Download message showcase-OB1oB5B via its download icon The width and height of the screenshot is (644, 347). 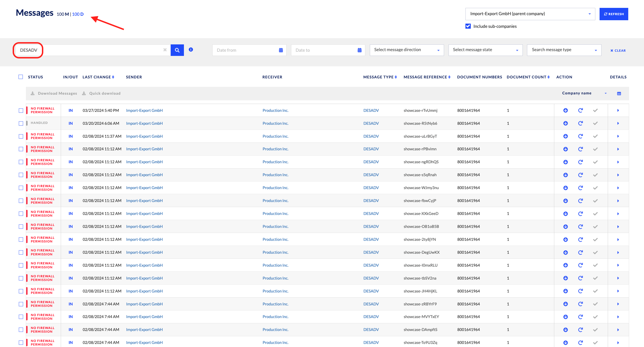566,227
